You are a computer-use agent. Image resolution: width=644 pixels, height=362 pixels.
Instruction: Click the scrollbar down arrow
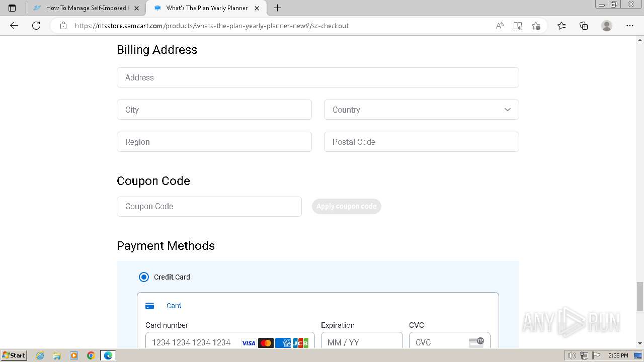click(640, 343)
